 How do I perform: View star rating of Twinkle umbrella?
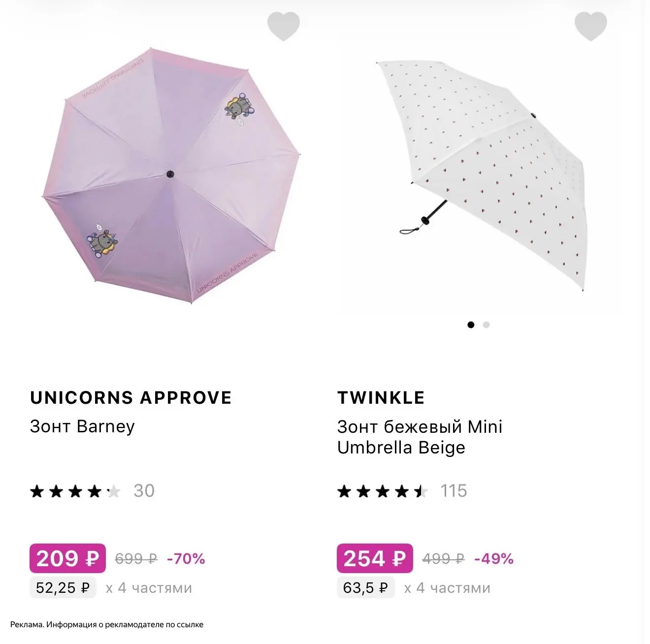[x=382, y=491]
